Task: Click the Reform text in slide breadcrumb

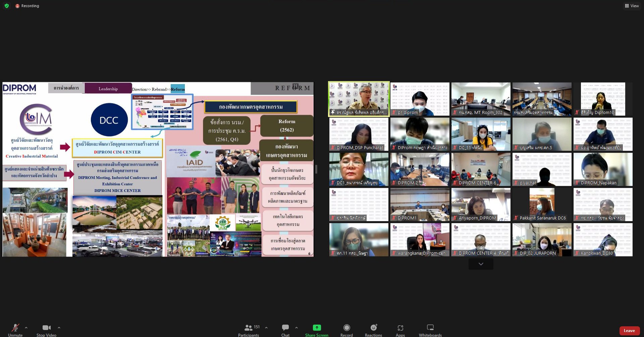Action: [178, 89]
